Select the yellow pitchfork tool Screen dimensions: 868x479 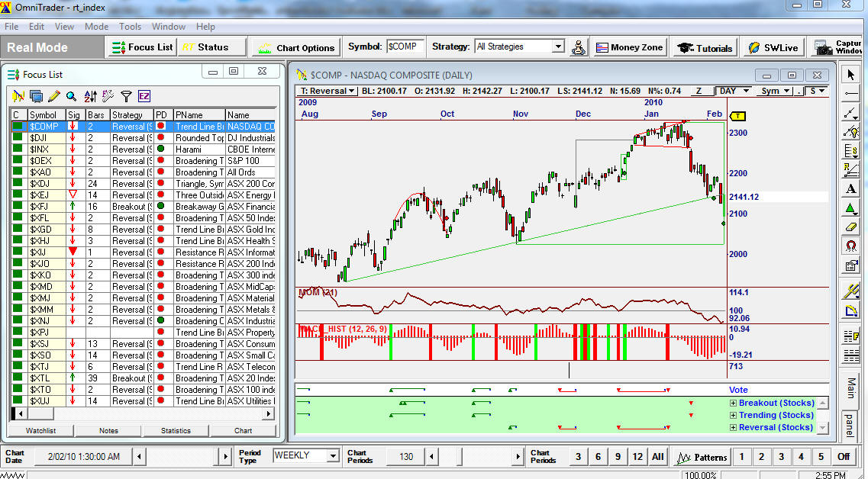[x=851, y=291]
